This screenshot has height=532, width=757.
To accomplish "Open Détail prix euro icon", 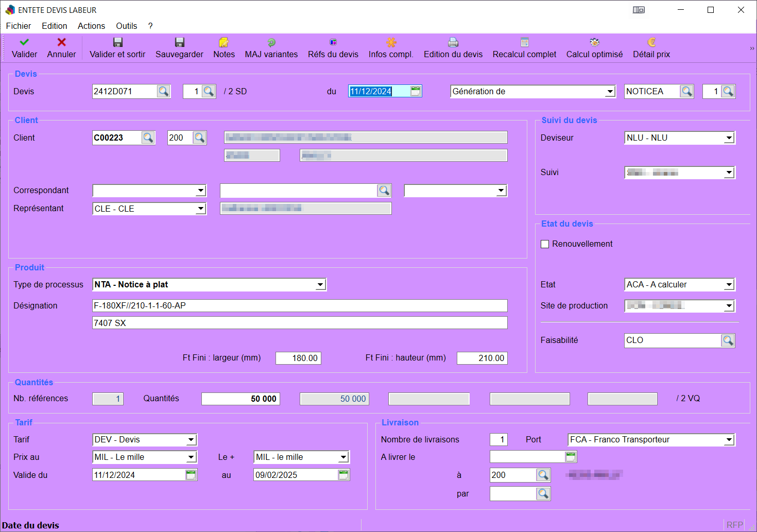I will tap(651, 42).
